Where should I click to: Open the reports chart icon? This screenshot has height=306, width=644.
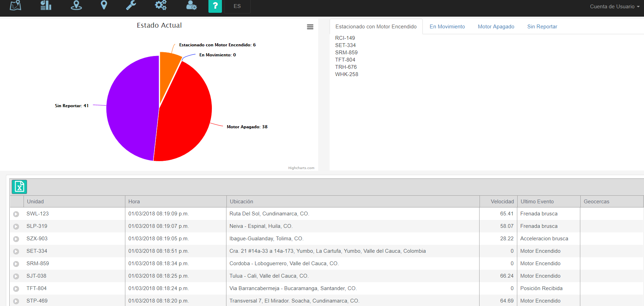pos(46,6)
